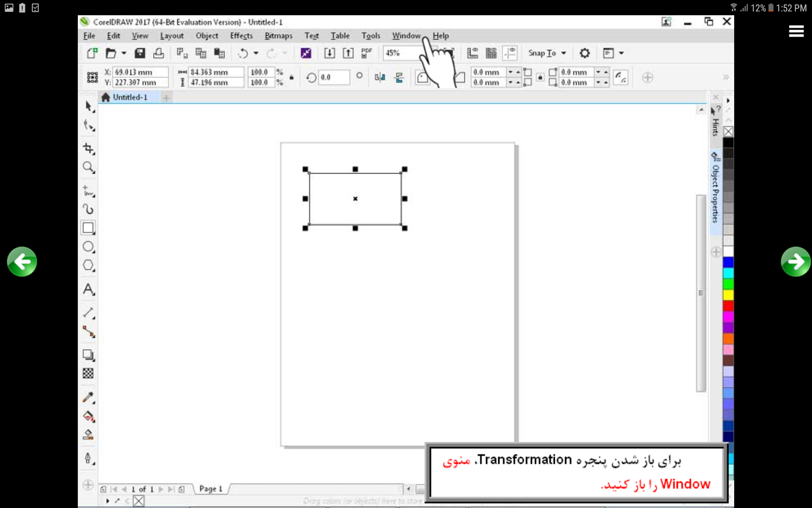Click Mirror horizontally icon

coord(380,77)
